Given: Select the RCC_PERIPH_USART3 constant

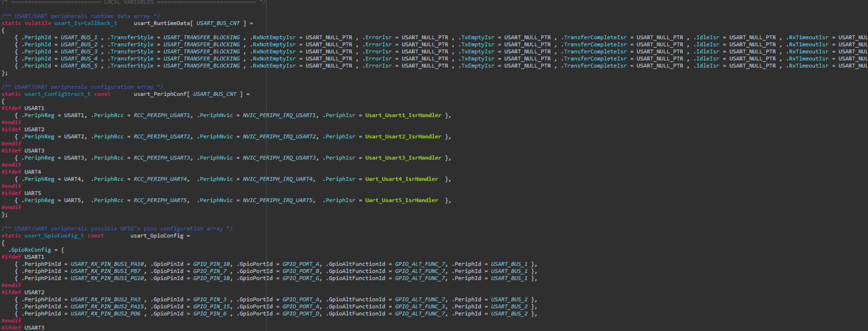Looking at the screenshot, I should coord(162,158).
